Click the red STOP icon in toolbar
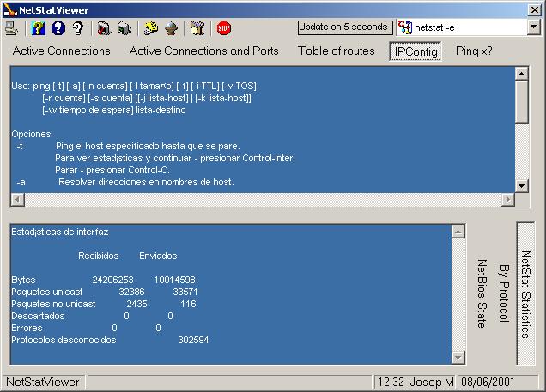546x392 pixels. pos(224,28)
